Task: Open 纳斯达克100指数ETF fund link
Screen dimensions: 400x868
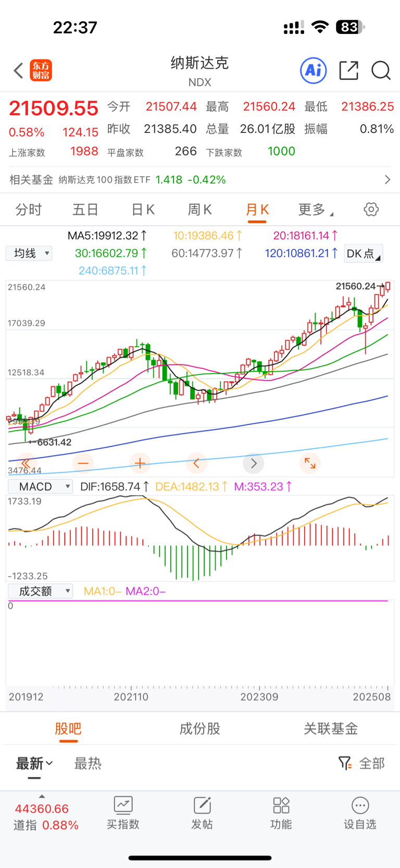Action: coord(105,180)
